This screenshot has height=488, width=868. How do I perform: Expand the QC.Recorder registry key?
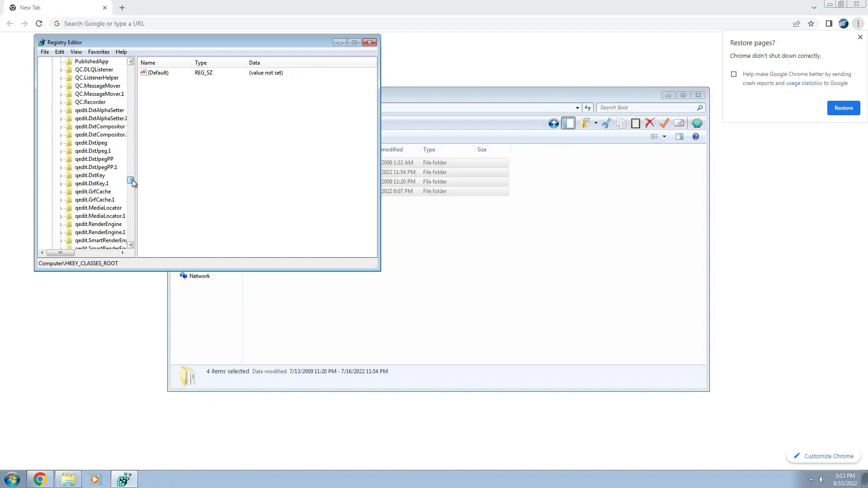pyautogui.click(x=61, y=103)
